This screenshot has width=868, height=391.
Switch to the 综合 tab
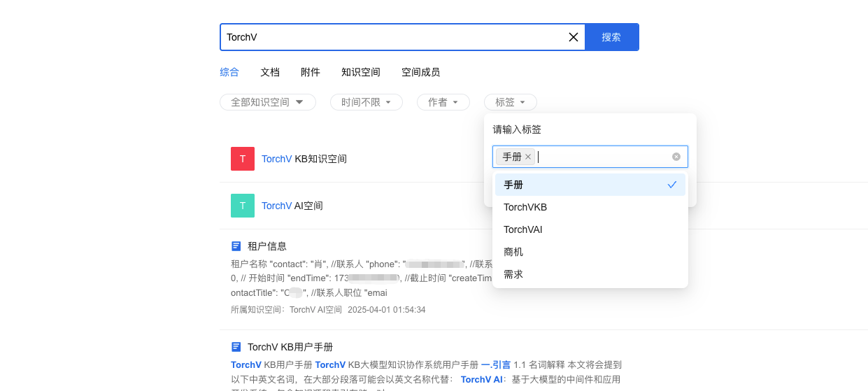point(229,72)
